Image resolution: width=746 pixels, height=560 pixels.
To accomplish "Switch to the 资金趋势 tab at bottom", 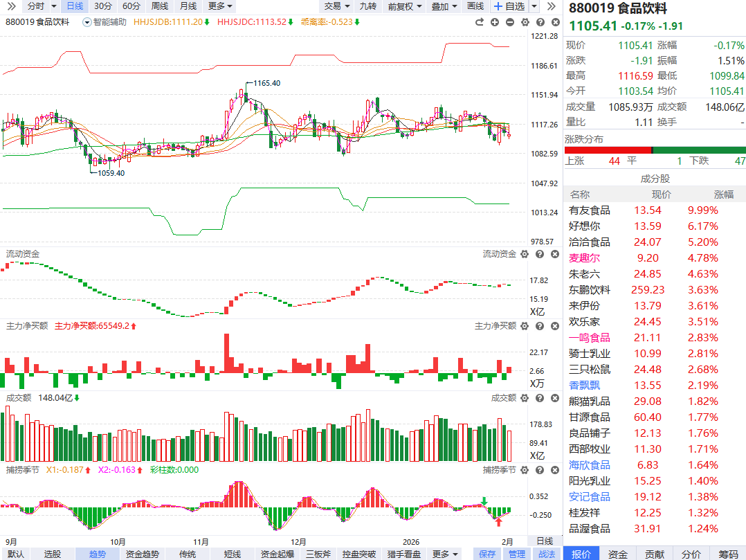I will pos(143,554).
